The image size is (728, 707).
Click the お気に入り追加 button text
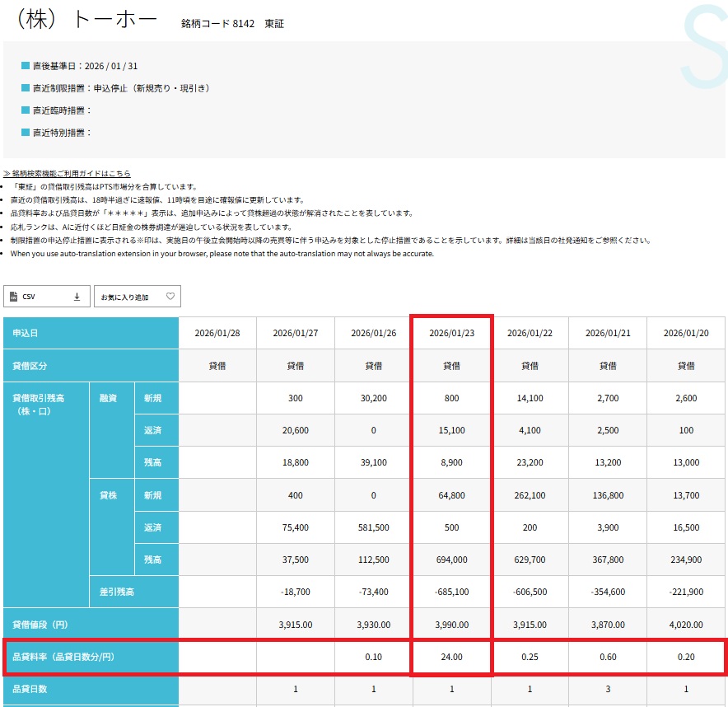(x=125, y=297)
